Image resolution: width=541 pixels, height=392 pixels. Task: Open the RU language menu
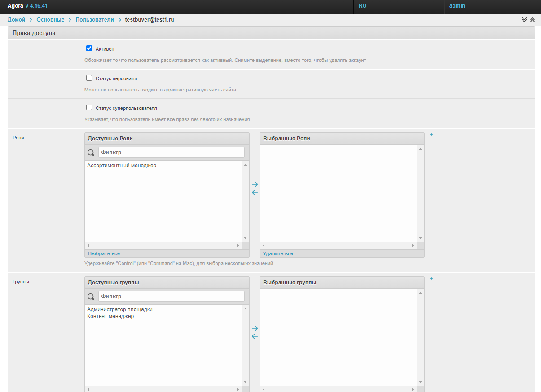[x=363, y=6]
